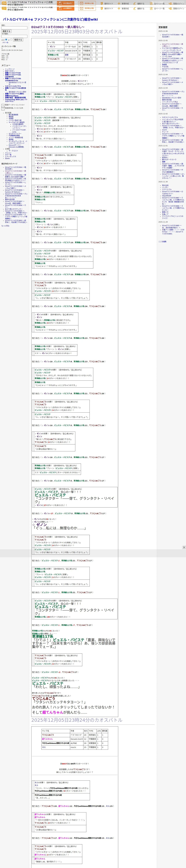The image size is (186, 868).
Task: Open 旧wiki link
Action: click(7, 158)
